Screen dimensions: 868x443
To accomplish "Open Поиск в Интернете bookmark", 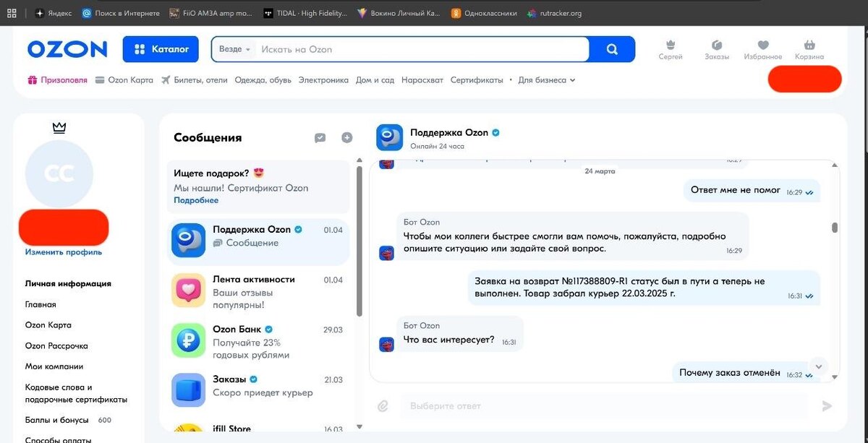I will 121,13.
